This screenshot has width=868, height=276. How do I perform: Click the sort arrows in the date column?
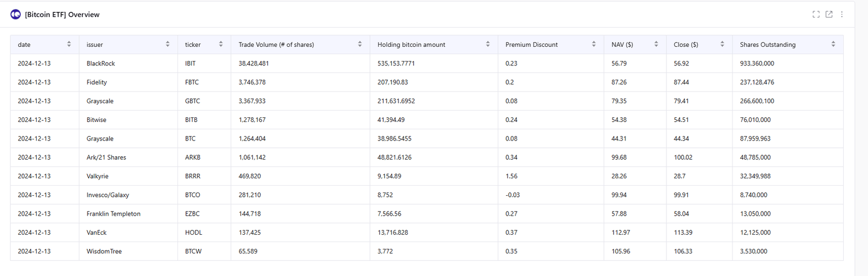tap(69, 44)
